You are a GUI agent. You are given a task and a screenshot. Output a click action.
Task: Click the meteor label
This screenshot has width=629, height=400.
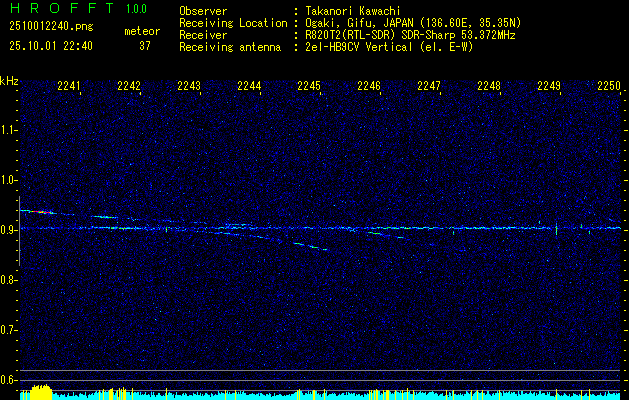point(142,31)
